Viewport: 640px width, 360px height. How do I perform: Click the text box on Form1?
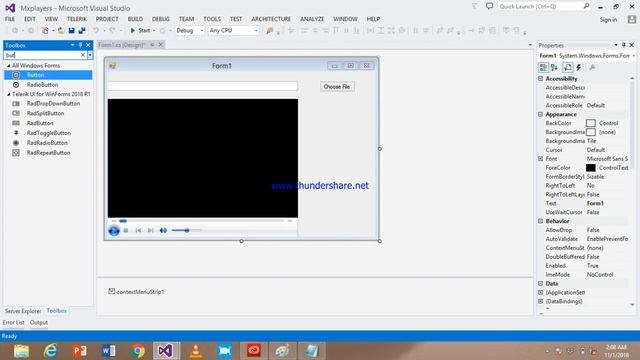click(202, 86)
